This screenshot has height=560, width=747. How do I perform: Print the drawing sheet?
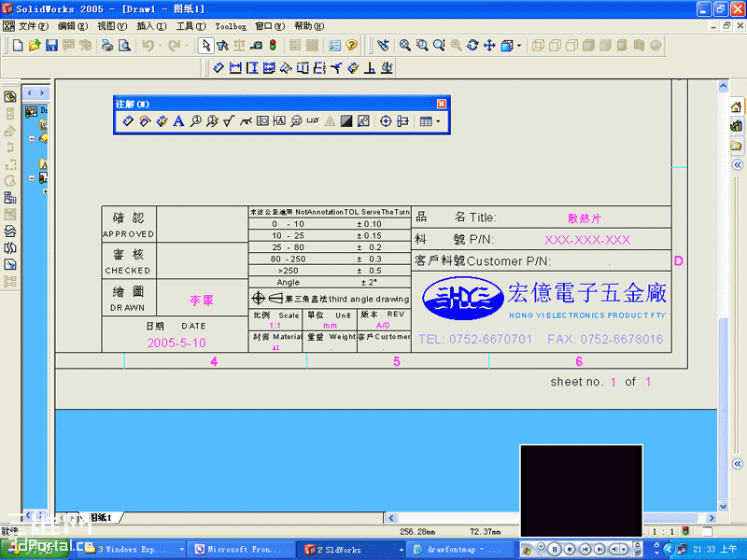coord(107,45)
